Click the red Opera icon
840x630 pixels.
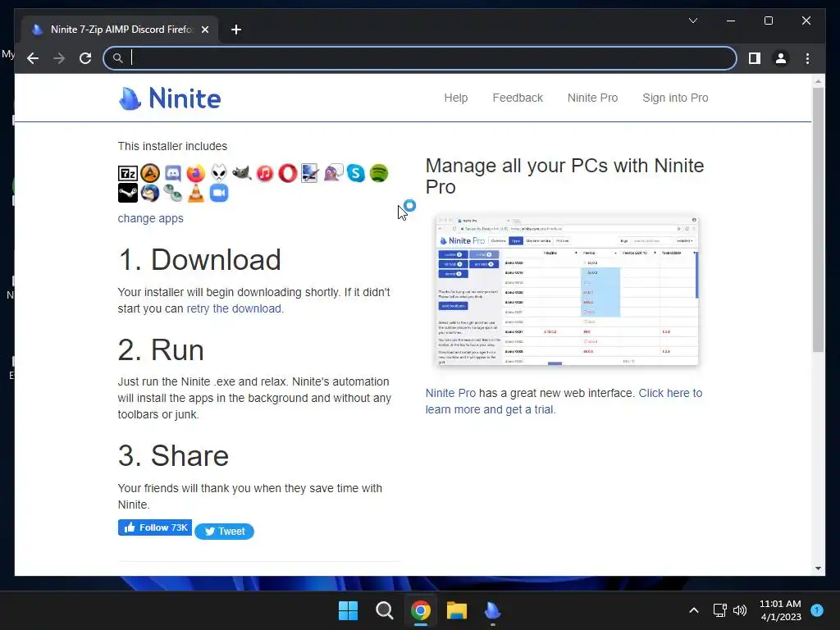(288, 173)
